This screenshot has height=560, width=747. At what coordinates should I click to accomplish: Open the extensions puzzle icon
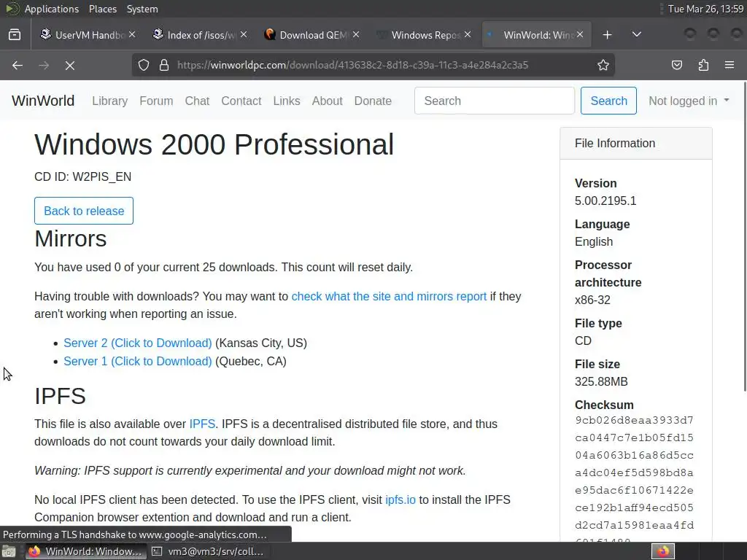click(x=703, y=65)
